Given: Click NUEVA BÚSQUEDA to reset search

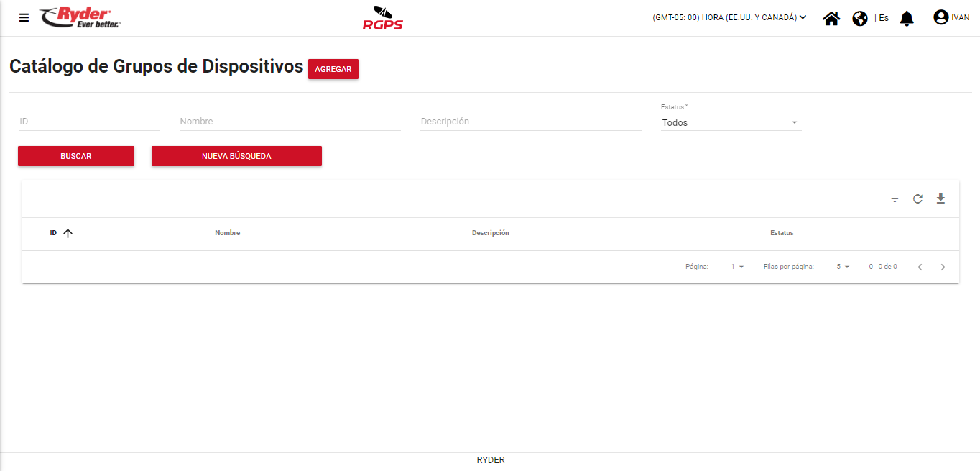Looking at the screenshot, I should point(236,156).
